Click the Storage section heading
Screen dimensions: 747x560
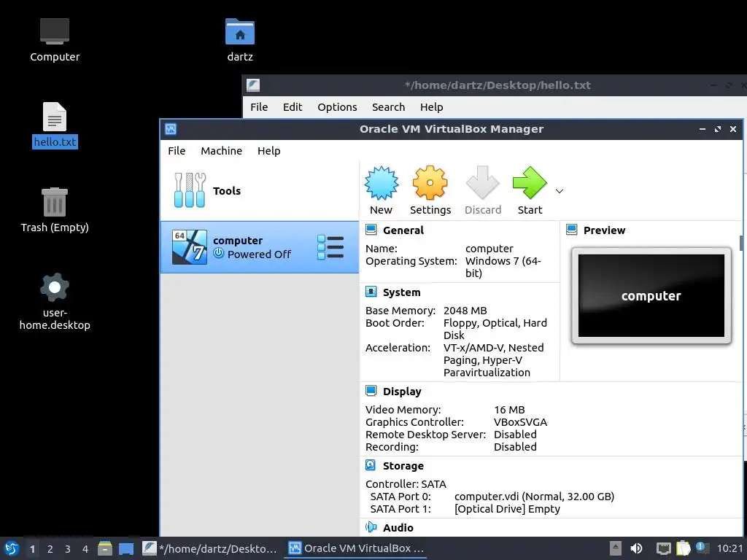pyautogui.click(x=403, y=466)
